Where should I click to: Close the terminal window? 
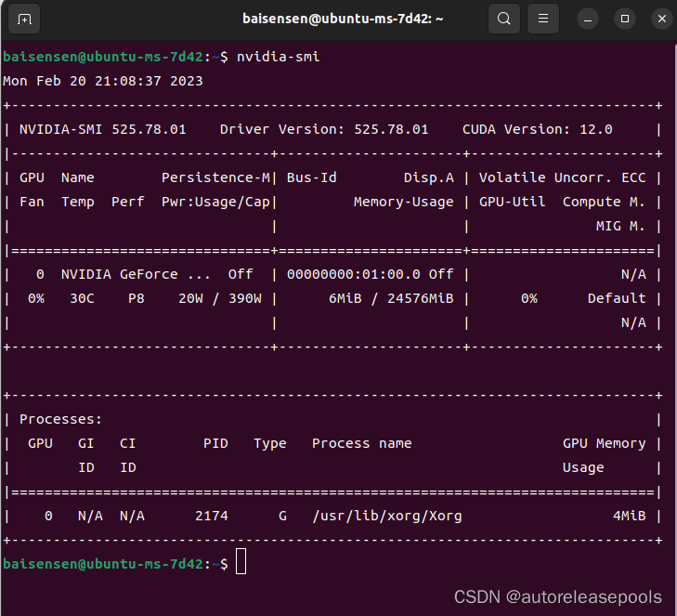click(660, 19)
